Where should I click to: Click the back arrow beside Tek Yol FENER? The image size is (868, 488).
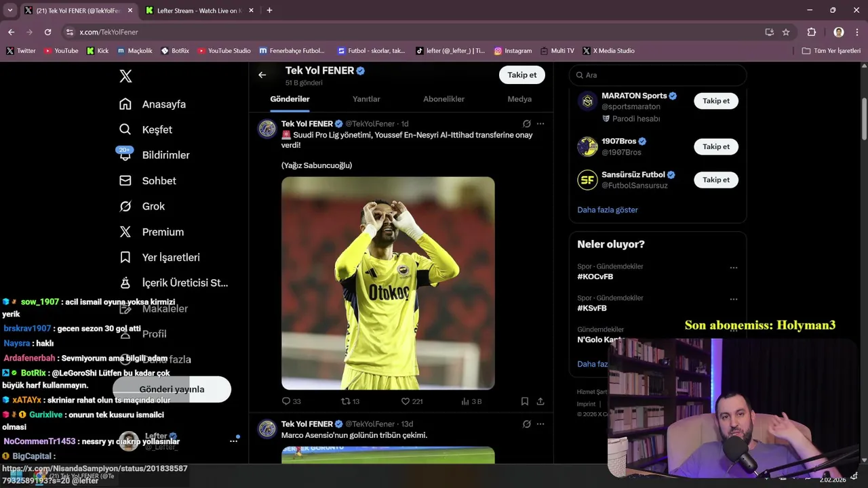[x=262, y=75]
